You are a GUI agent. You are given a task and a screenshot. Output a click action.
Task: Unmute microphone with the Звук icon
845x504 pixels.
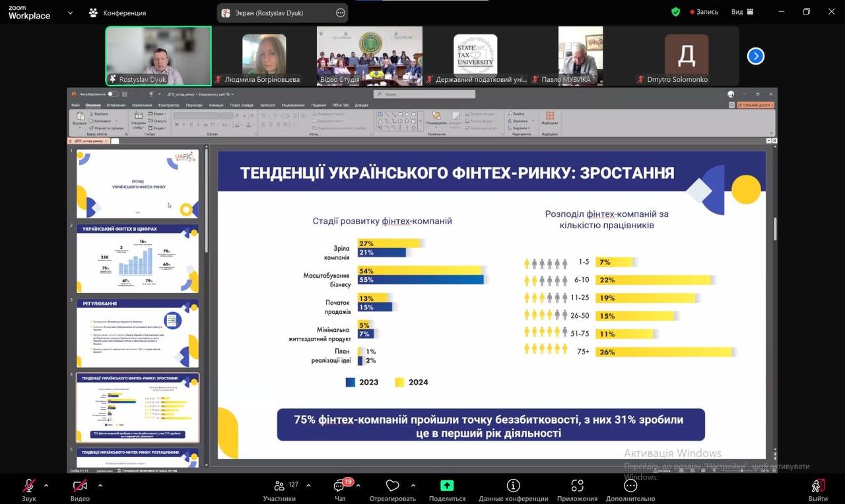pyautogui.click(x=29, y=486)
